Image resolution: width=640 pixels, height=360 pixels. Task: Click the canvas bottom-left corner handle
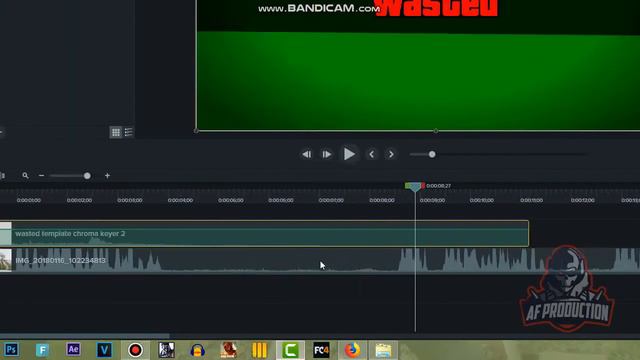point(196,131)
